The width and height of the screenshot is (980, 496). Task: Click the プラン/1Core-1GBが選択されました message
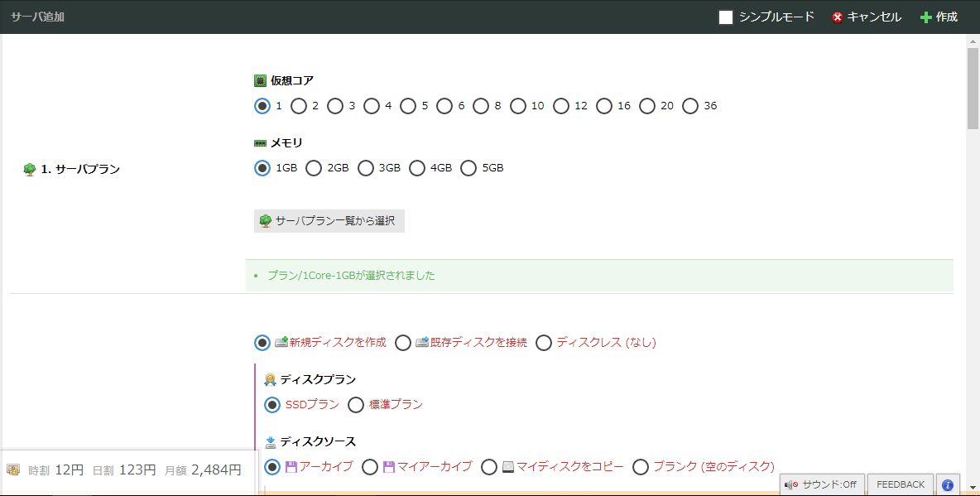click(351, 275)
